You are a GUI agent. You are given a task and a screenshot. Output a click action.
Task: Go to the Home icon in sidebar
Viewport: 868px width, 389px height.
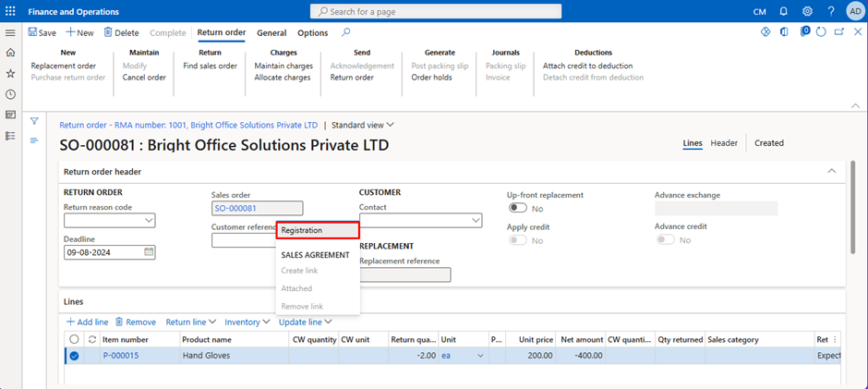[10, 53]
